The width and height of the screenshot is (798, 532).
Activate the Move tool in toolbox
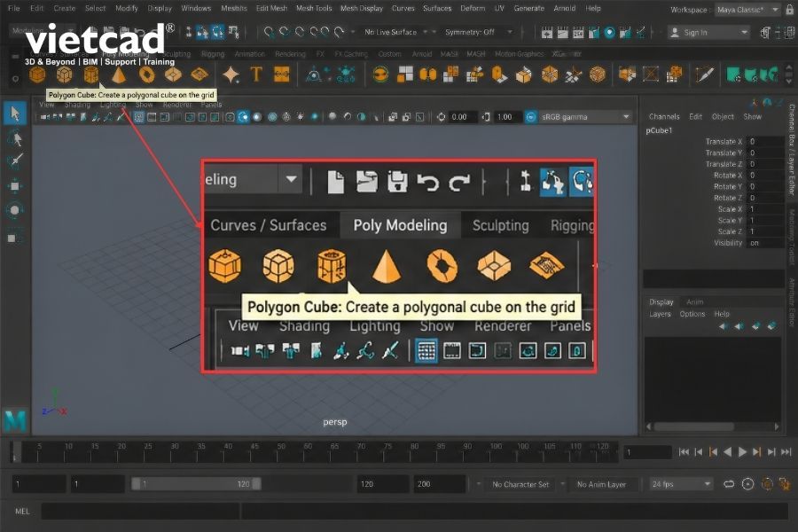[x=15, y=186]
